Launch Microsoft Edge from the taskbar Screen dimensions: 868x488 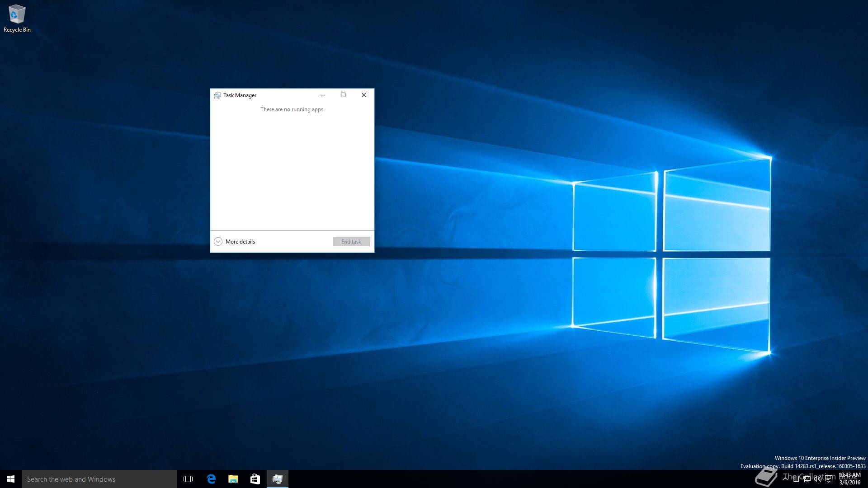[x=211, y=479]
